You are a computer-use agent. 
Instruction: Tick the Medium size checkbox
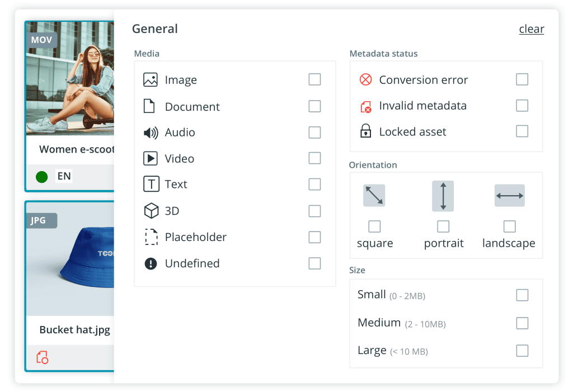[522, 323]
